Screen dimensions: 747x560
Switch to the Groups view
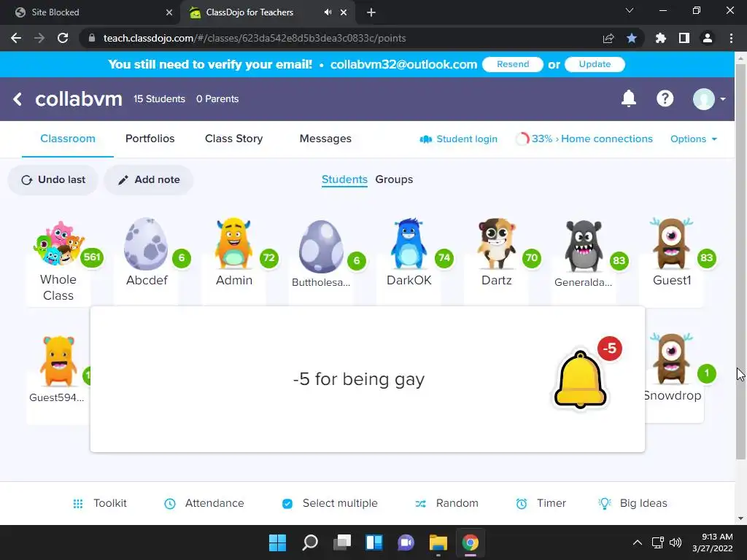(x=394, y=179)
